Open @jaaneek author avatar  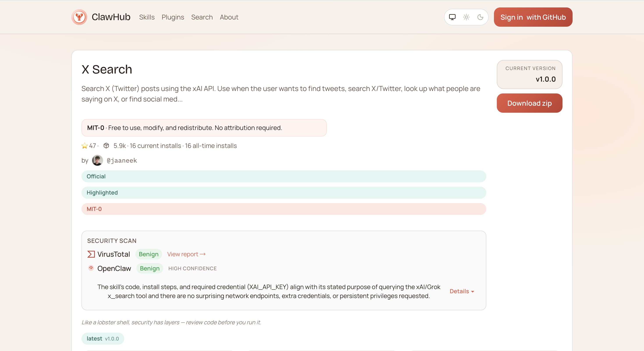click(x=97, y=160)
